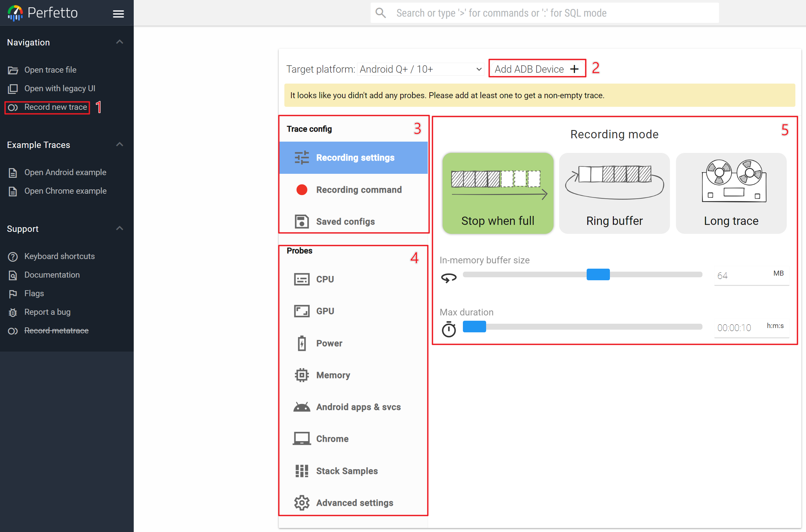Viewport: 806px width, 532px height.
Task: Click the Documentation link
Action: pyautogui.click(x=52, y=275)
